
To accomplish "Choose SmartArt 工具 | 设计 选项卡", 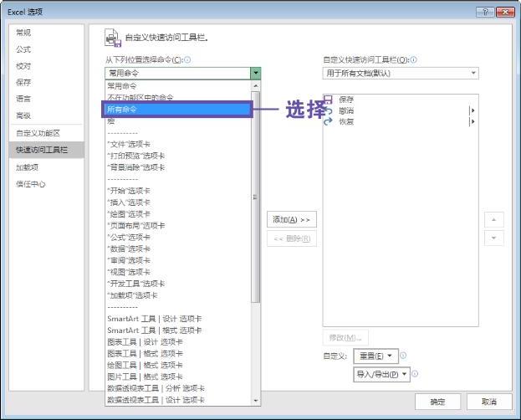I will pyautogui.click(x=178, y=319).
